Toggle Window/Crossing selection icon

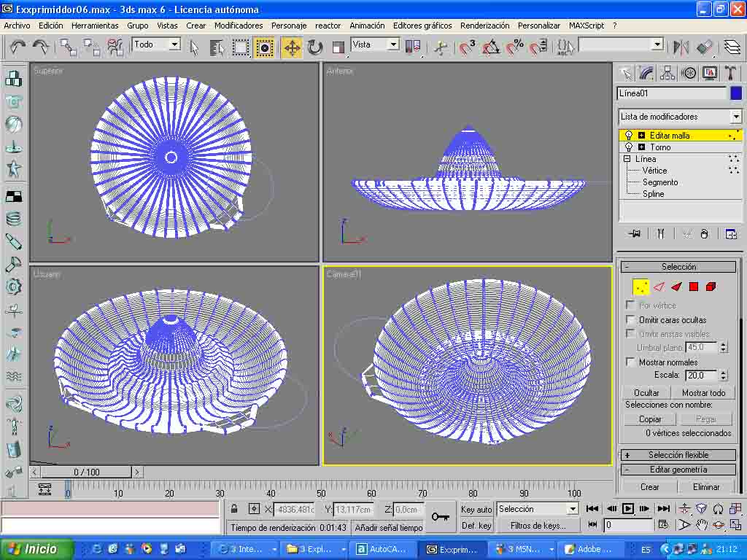tap(264, 47)
